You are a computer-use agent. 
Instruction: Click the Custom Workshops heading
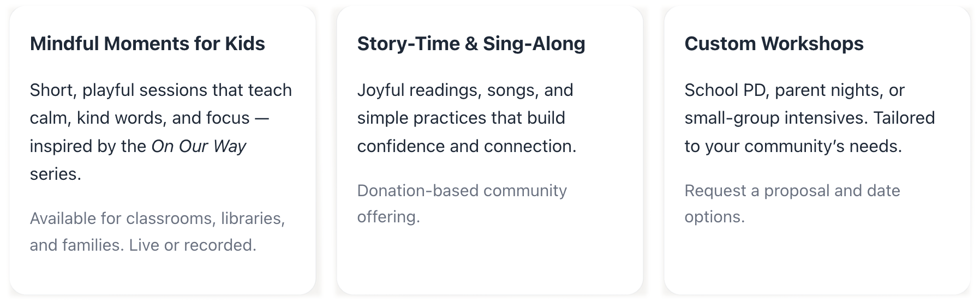tap(774, 44)
